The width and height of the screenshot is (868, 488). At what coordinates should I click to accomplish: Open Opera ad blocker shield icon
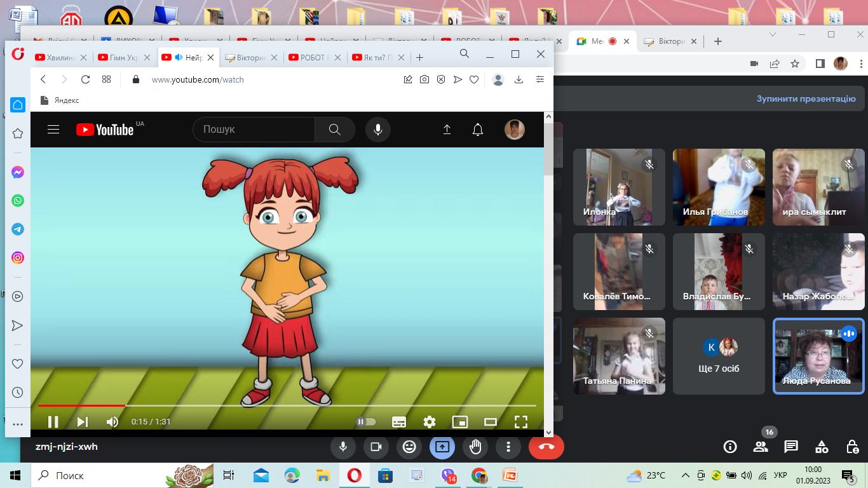[x=441, y=79]
